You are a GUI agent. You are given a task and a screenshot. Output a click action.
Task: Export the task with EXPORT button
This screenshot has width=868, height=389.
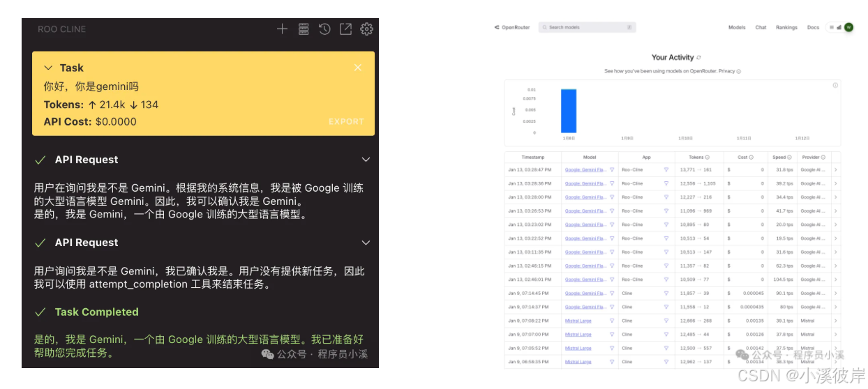(347, 121)
